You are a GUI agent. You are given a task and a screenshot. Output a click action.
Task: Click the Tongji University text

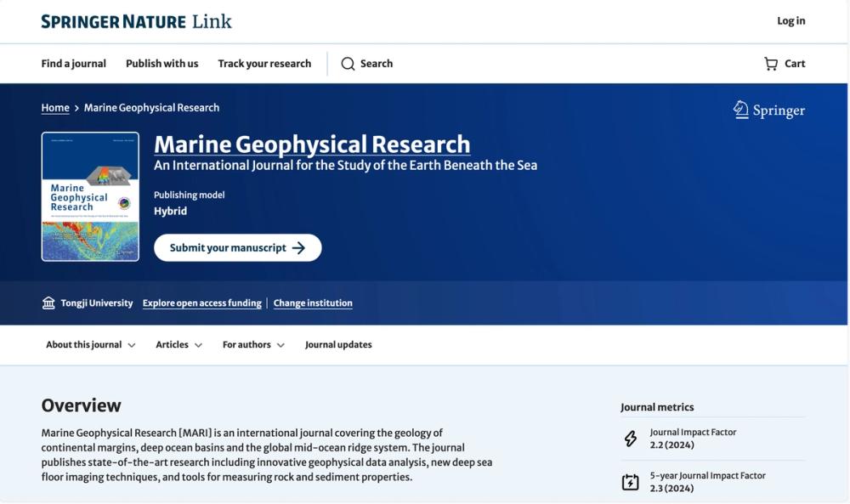97,303
